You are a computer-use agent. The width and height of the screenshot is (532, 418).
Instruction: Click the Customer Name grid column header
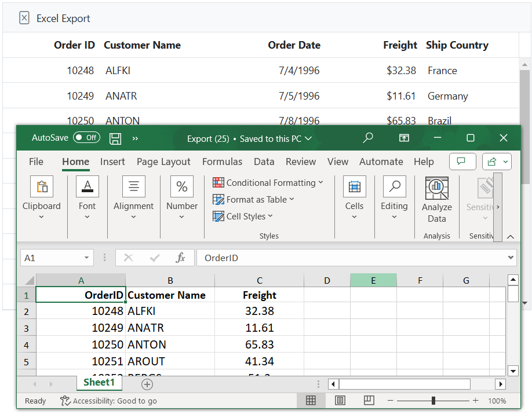pyautogui.click(x=142, y=45)
